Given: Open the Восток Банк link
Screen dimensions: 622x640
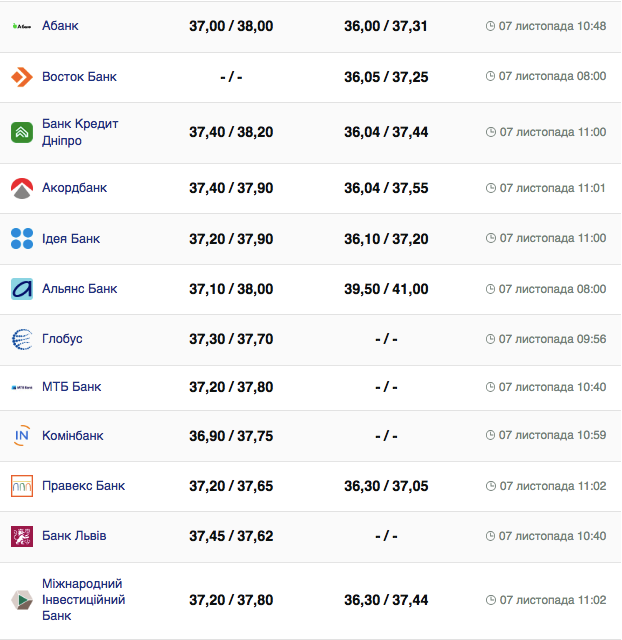Looking at the screenshot, I should [x=79, y=77].
